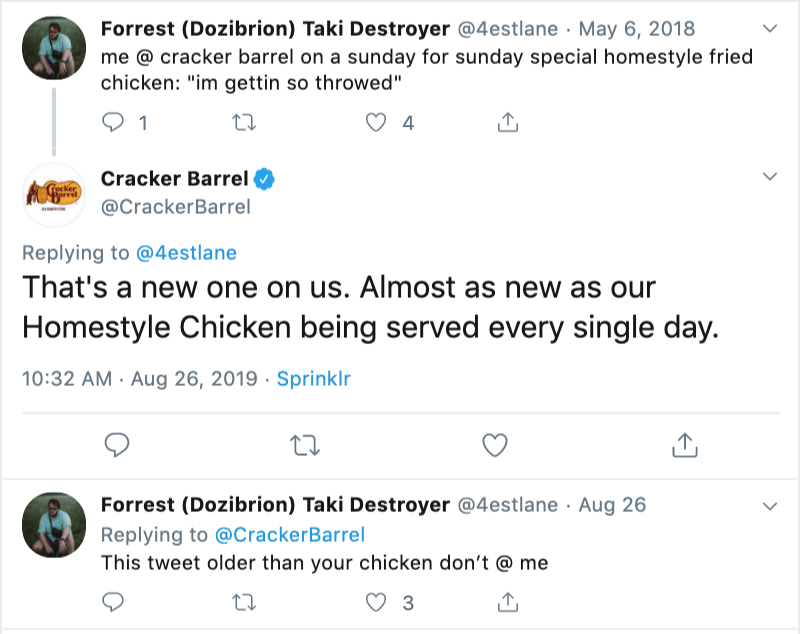This screenshot has height=634, width=802.
Task: Click the Cracker Barrel logo avatar
Action: click(x=52, y=194)
